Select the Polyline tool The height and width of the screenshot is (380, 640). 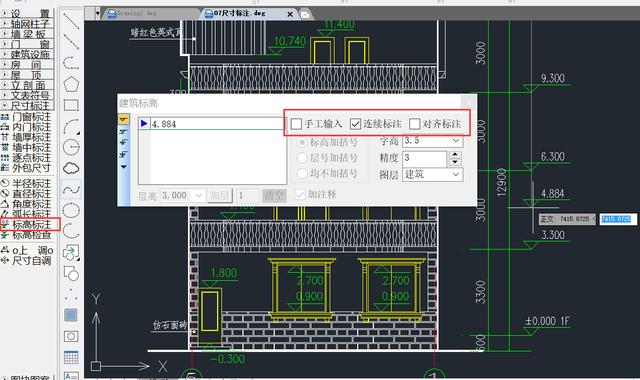click(x=71, y=62)
